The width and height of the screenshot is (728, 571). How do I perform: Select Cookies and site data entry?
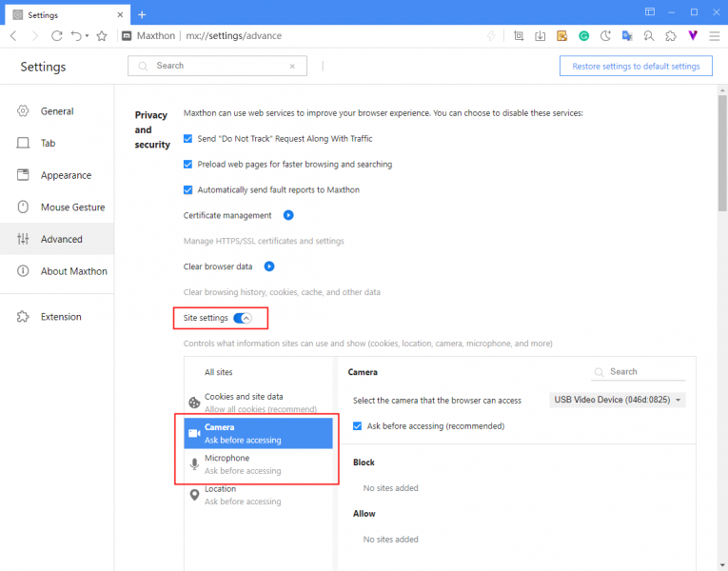pos(259,403)
